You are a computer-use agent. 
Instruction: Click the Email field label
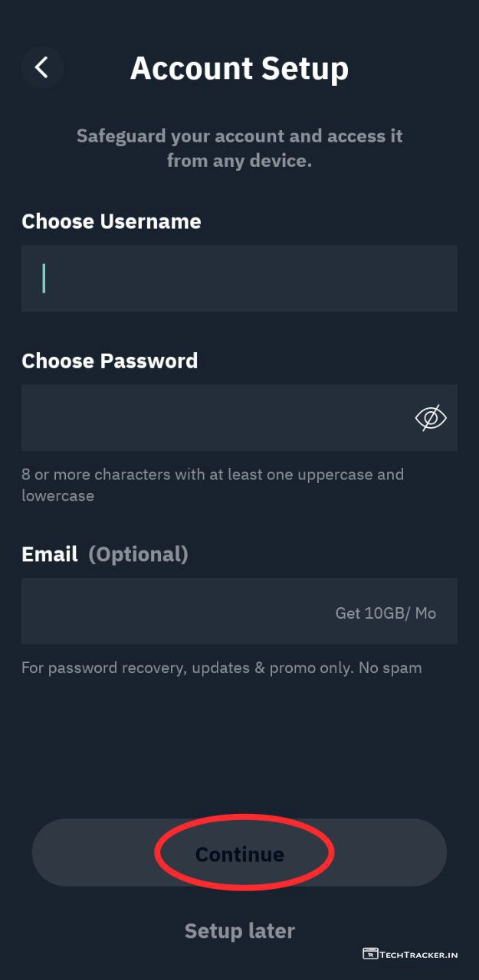[50, 554]
